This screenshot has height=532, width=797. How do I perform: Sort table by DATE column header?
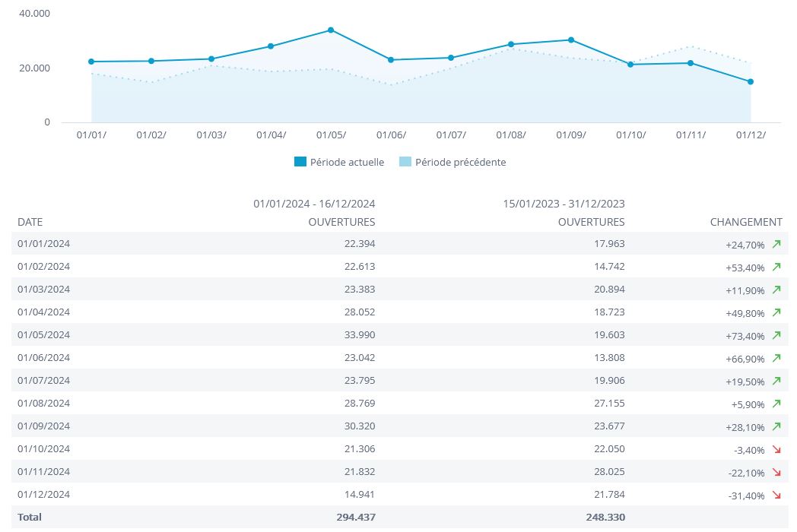pos(30,222)
